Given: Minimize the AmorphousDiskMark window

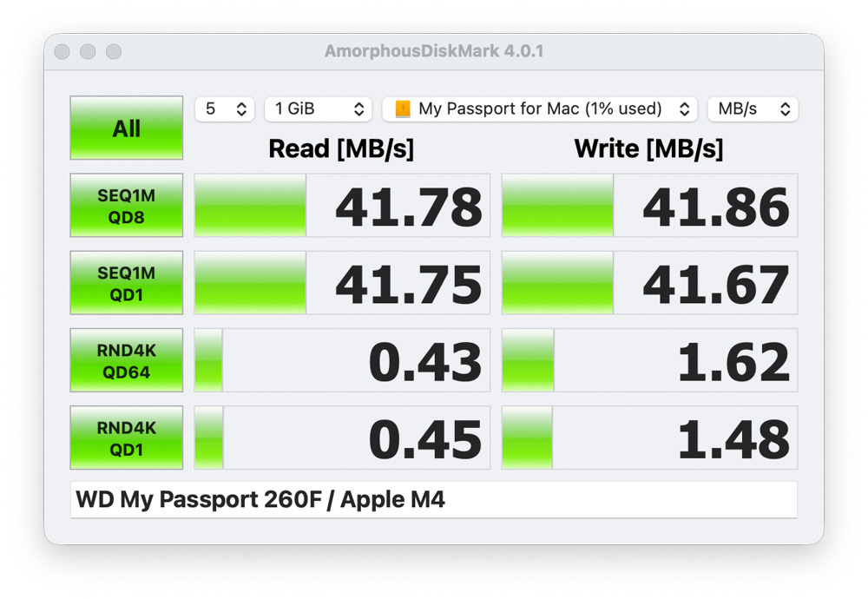Looking at the screenshot, I should [88, 51].
